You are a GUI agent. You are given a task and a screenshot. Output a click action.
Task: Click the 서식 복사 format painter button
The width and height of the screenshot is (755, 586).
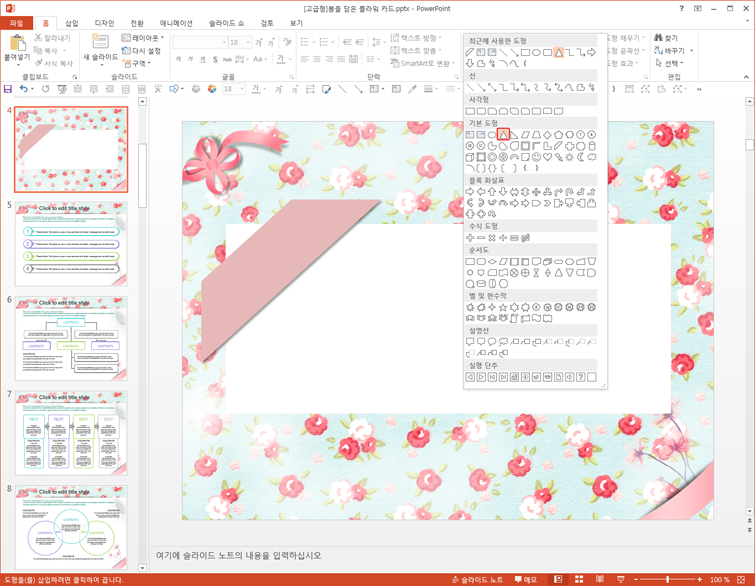53,63
